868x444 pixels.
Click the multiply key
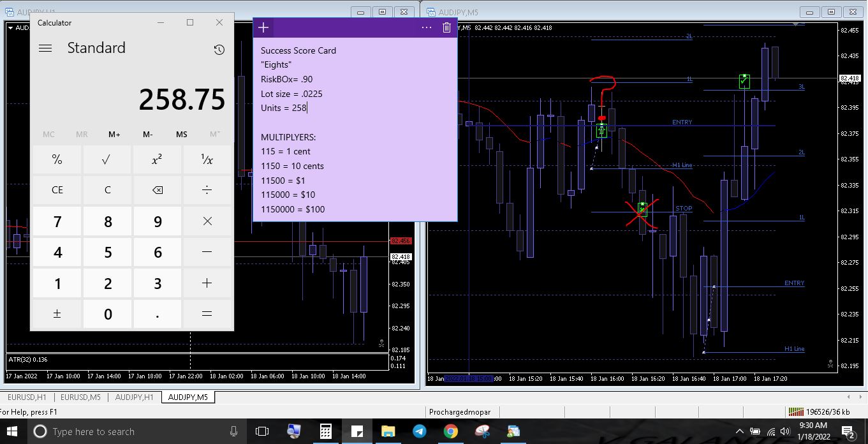coord(207,221)
